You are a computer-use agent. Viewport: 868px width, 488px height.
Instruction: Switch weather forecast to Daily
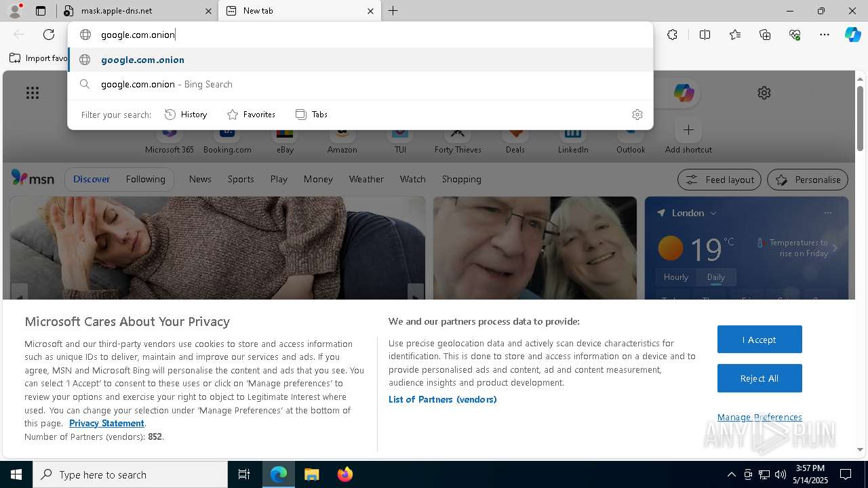[715, 277]
